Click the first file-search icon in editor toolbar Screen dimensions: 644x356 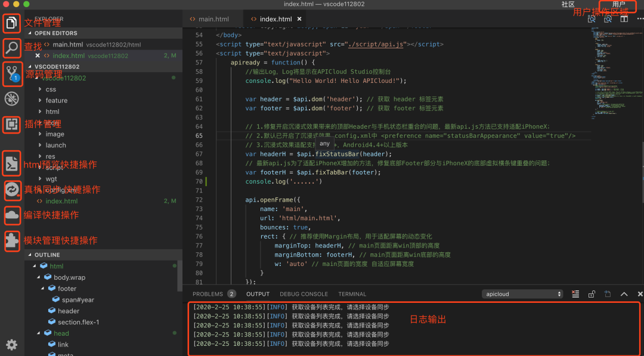592,19
